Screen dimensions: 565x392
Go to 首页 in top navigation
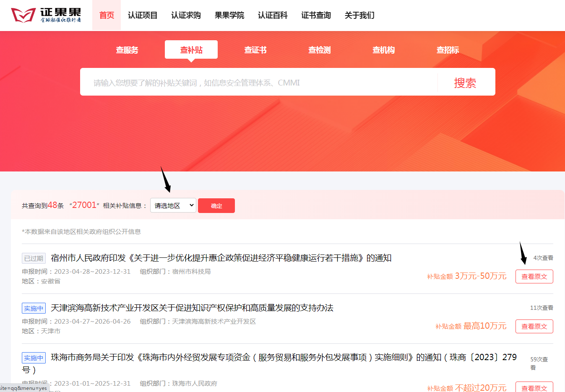click(x=107, y=16)
